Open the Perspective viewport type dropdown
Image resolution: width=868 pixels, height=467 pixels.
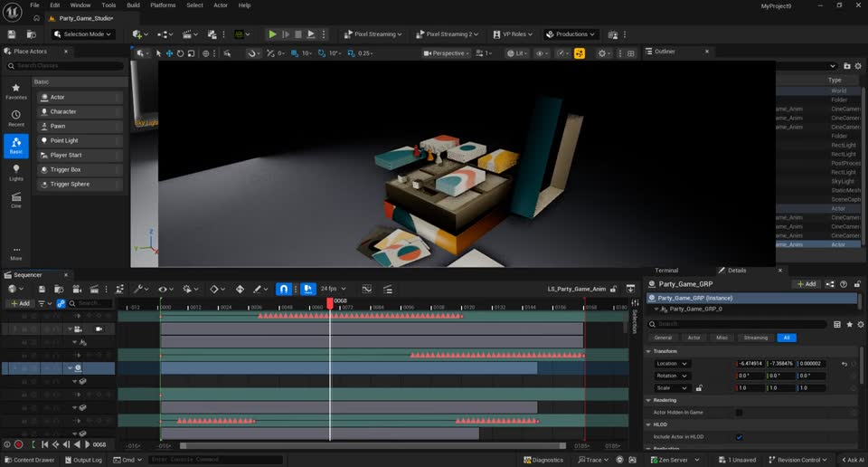point(447,53)
